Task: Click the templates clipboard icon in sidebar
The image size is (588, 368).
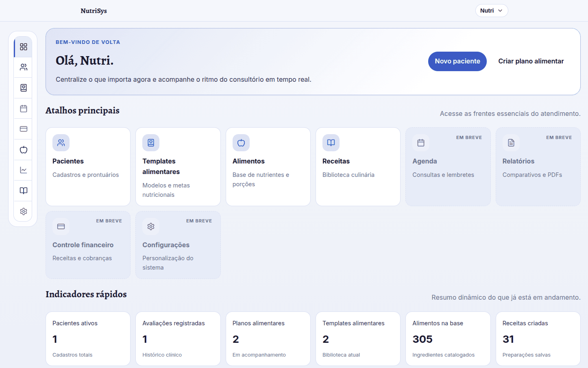Action: [x=23, y=87]
